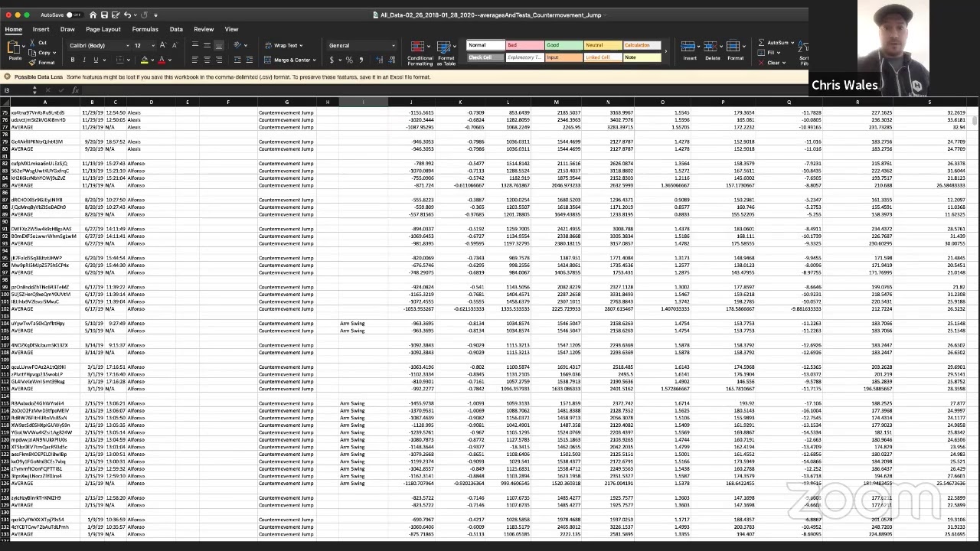This screenshot has width=980, height=551.
Task: Open the Formulas ribbon tab
Action: click(x=145, y=29)
